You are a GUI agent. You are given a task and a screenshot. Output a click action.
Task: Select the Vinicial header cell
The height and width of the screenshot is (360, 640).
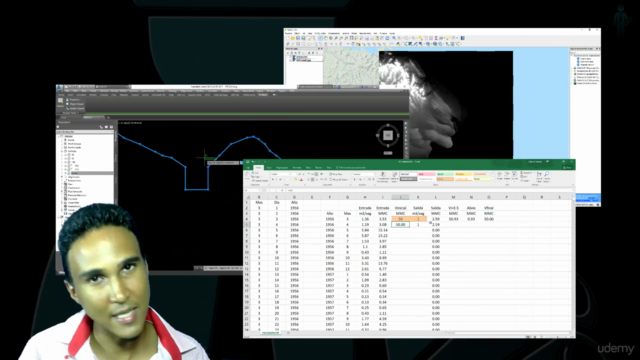pyautogui.click(x=400, y=208)
